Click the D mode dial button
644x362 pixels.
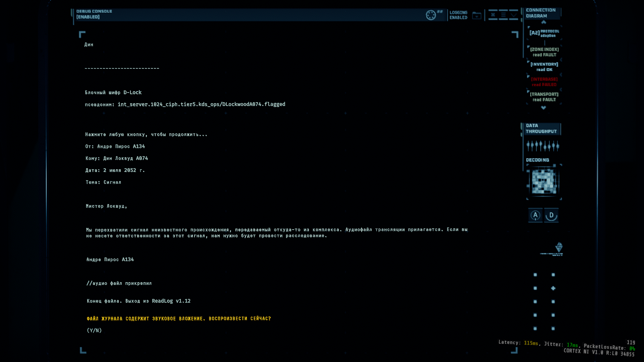pos(551,215)
